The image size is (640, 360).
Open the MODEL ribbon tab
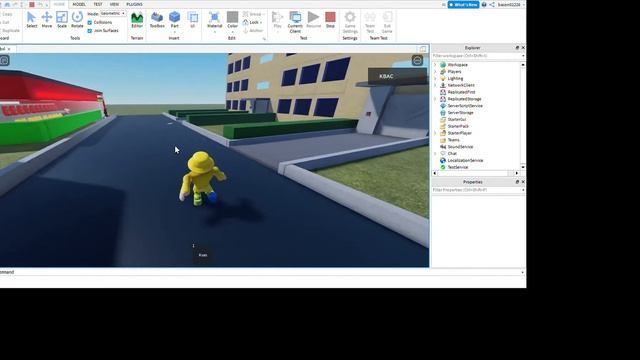79,4
